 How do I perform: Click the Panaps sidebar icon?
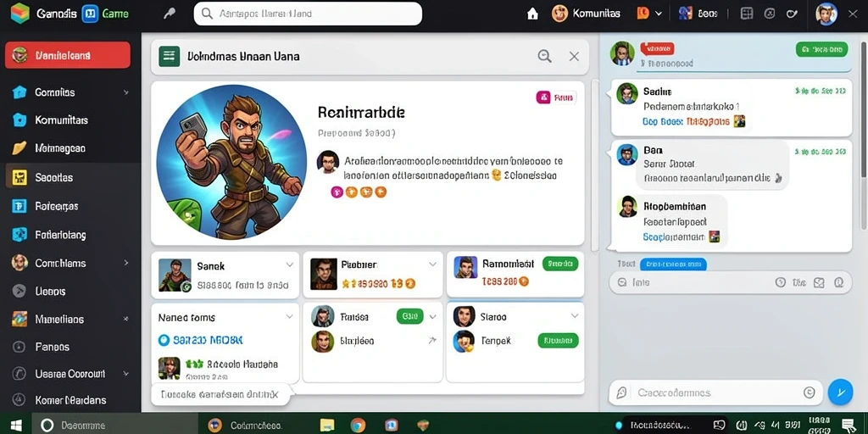tap(19, 347)
